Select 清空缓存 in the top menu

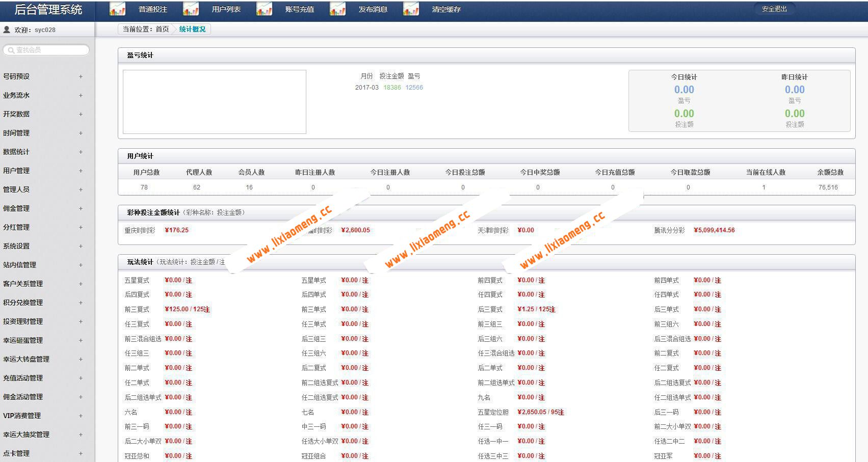pyautogui.click(x=446, y=9)
